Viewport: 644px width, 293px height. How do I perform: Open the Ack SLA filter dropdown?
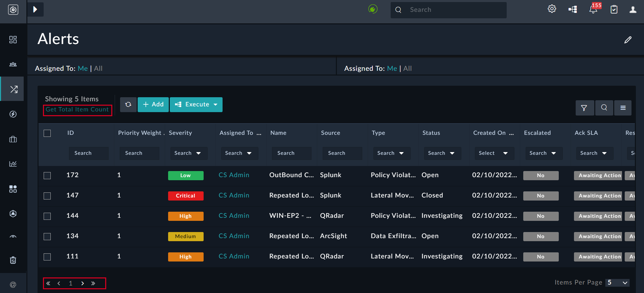coord(595,153)
